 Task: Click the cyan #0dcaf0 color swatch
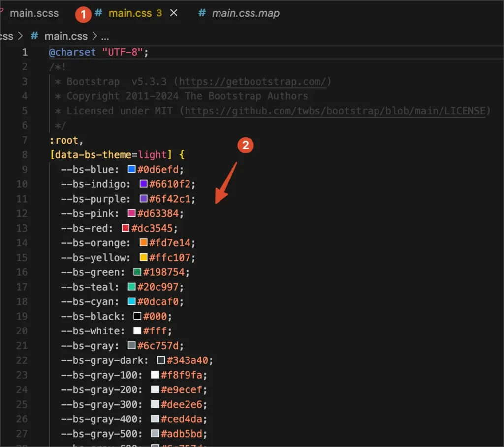(x=132, y=301)
